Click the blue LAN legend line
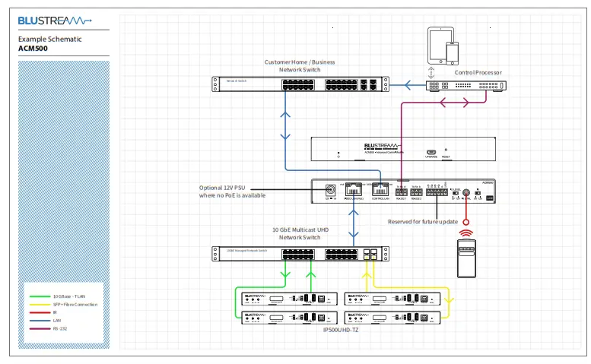 point(40,321)
